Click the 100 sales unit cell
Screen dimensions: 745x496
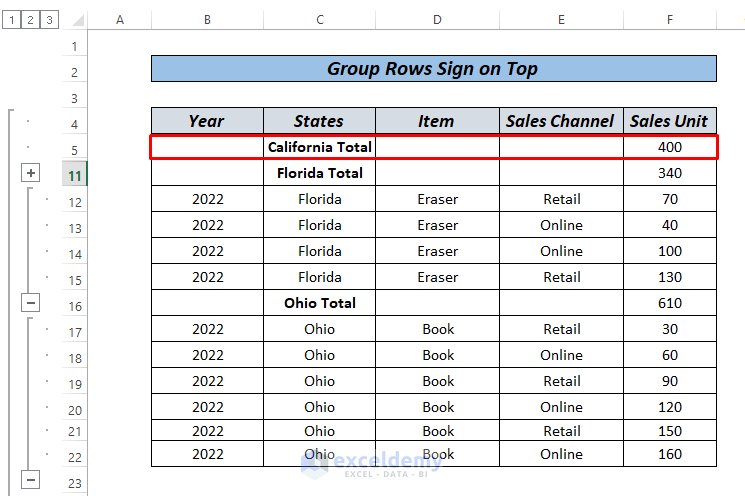pos(670,251)
